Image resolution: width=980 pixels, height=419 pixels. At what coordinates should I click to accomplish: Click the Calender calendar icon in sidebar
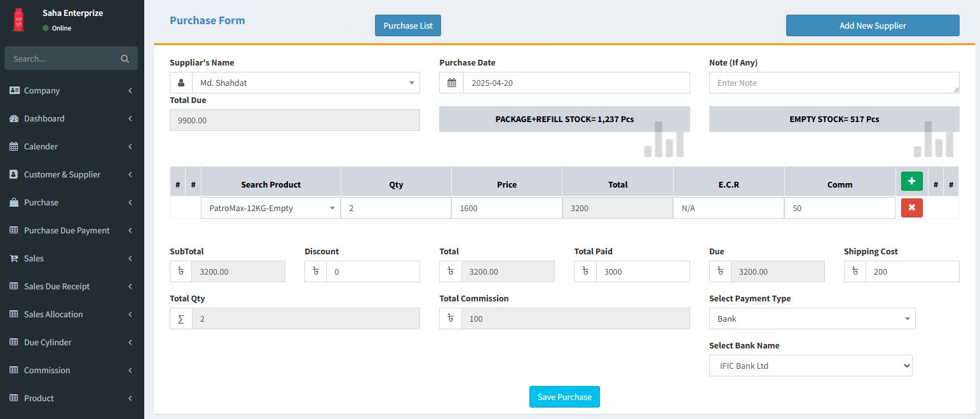14,146
